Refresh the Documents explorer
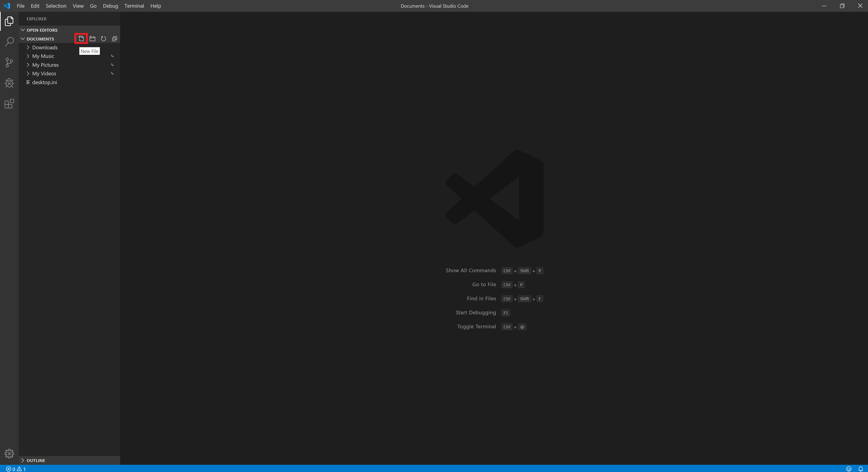The width and height of the screenshot is (868, 472). pos(103,39)
